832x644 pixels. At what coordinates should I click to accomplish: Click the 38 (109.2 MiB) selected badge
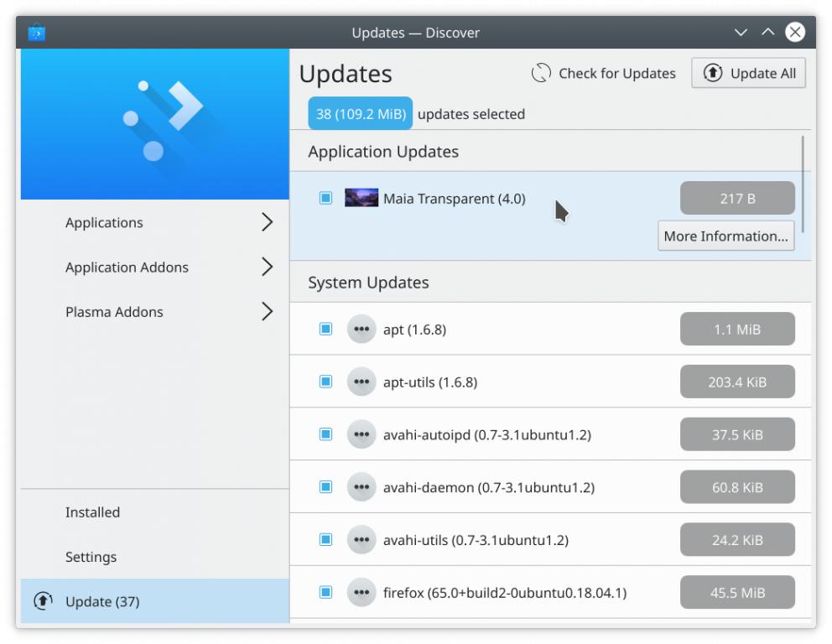(361, 113)
